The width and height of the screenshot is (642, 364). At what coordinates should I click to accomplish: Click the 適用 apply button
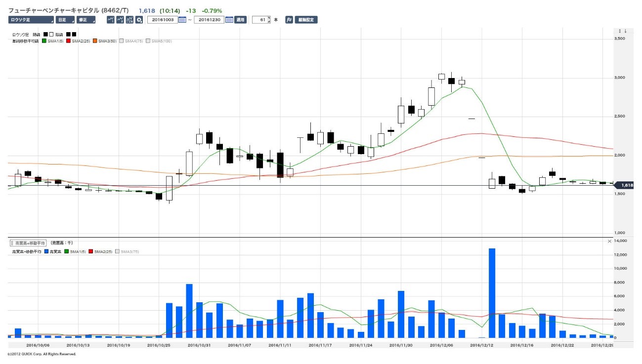click(x=240, y=20)
